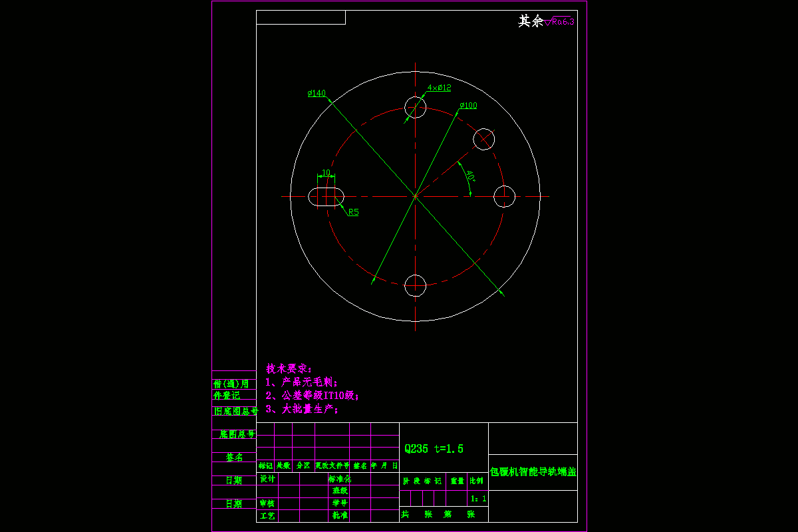Screen dimensions: 798x532
Task: Select requirement line 公差等级IT10级
Action: coord(312,396)
